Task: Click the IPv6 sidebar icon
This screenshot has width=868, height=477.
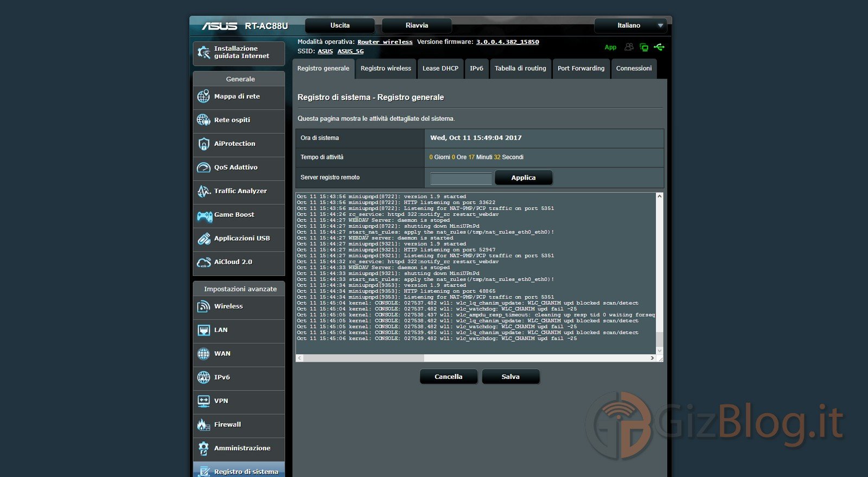Action: click(203, 377)
